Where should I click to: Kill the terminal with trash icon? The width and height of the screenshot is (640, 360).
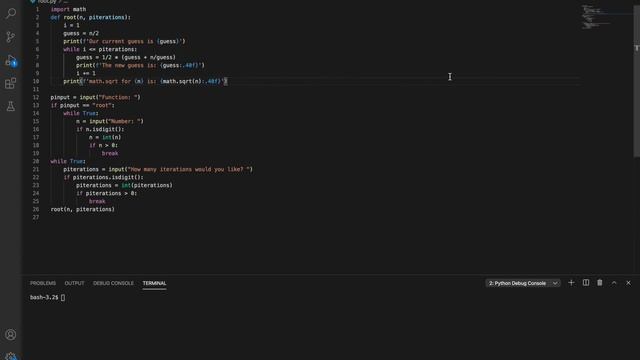600,283
